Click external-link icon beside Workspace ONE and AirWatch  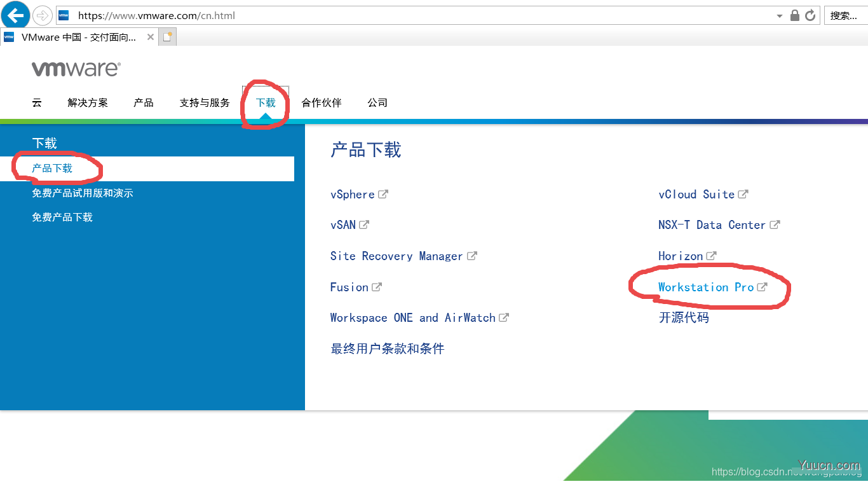click(x=504, y=317)
